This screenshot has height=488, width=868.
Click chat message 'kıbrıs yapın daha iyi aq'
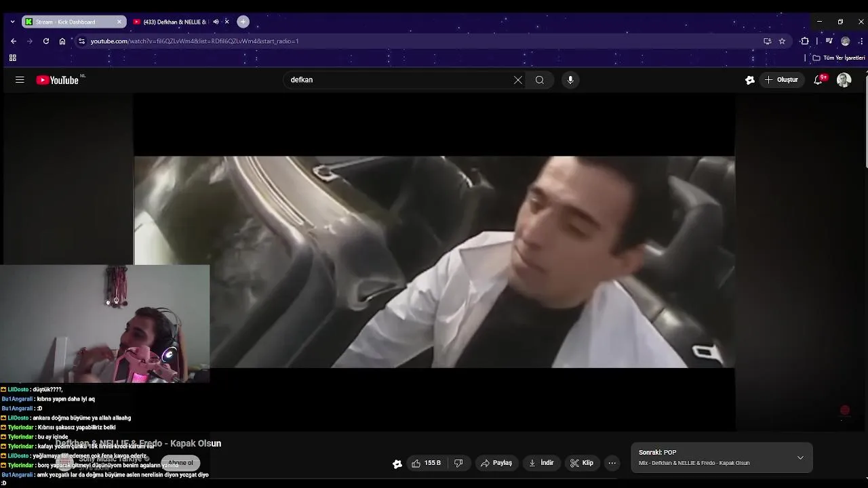pos(65,399)
